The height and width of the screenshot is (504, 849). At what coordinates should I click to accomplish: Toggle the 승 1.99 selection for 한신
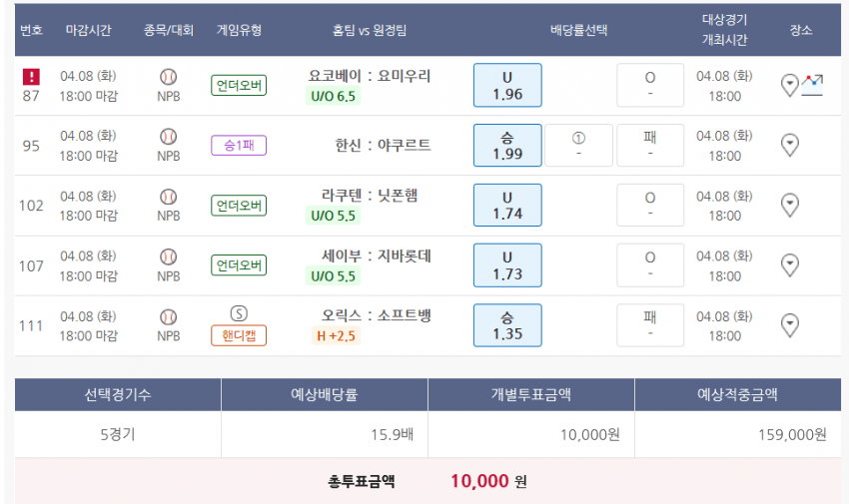[x=507, y=146]
